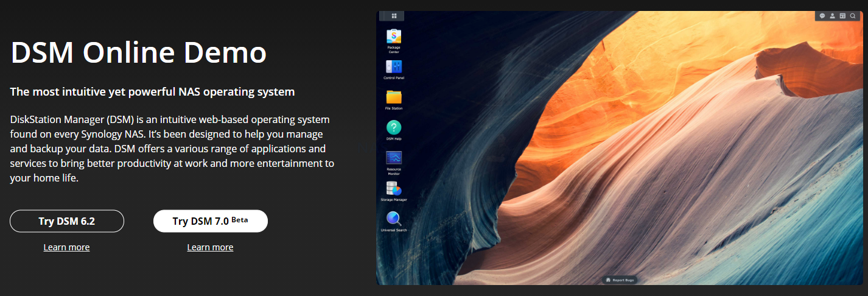Click the 'most intuitive yet powerful' subtitle
This screenshot has height=296, width=868.
152,92
